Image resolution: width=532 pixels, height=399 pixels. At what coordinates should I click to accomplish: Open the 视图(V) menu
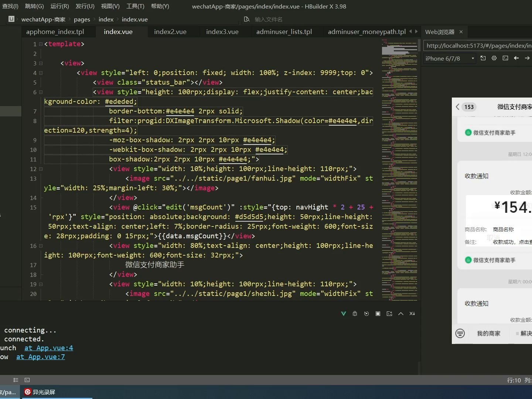click(110, 6)
